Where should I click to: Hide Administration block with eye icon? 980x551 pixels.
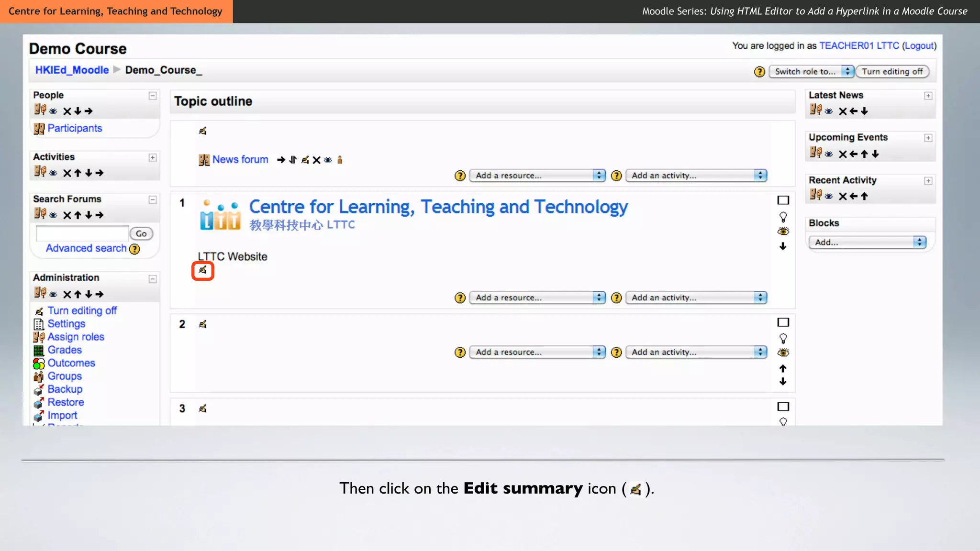[x=53, y=295]
